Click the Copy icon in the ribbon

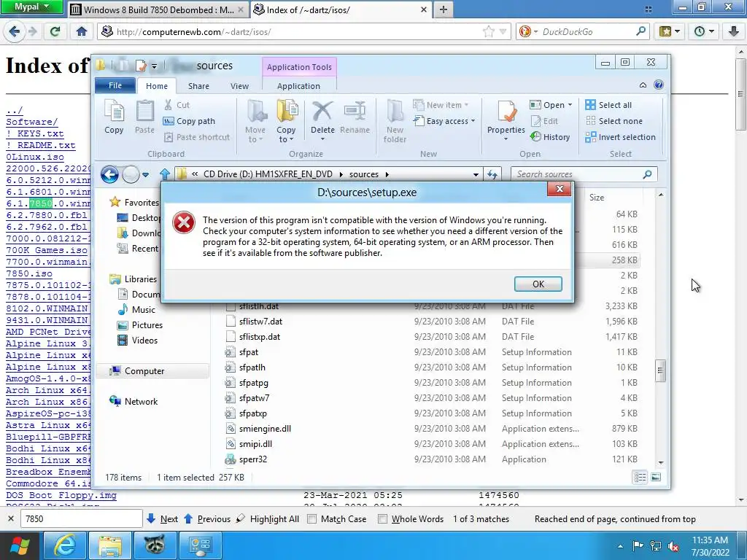pyautogui.click(x=114, y=117)
